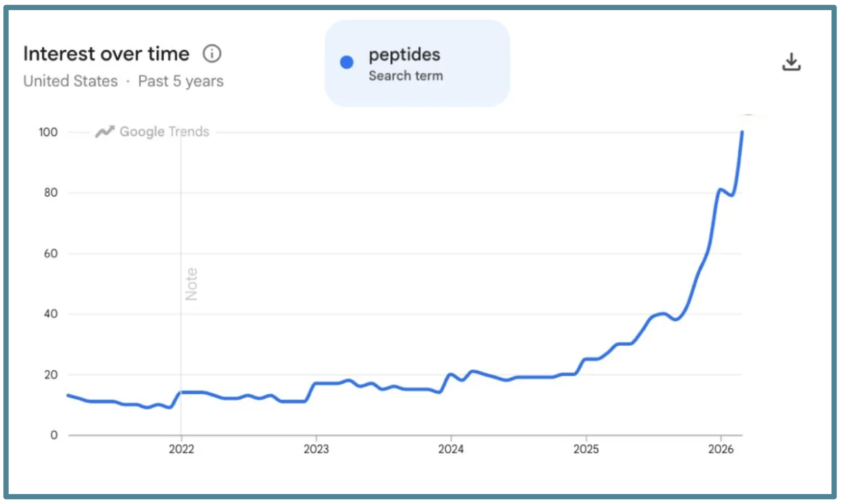This screenshot has height=504, width=842.
Task: Download the chart data with the download icon
Action: pyautogui.click(x=791, y=62)
